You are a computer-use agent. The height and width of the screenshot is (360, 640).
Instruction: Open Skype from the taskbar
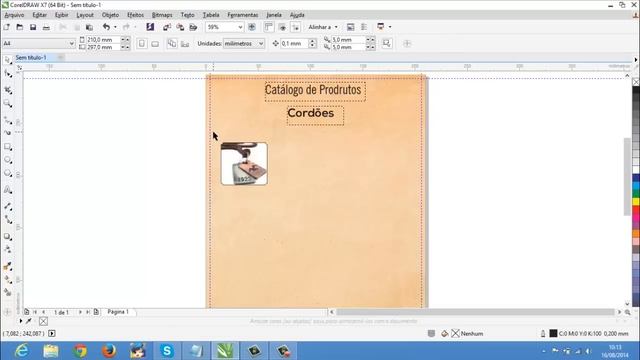167,351
